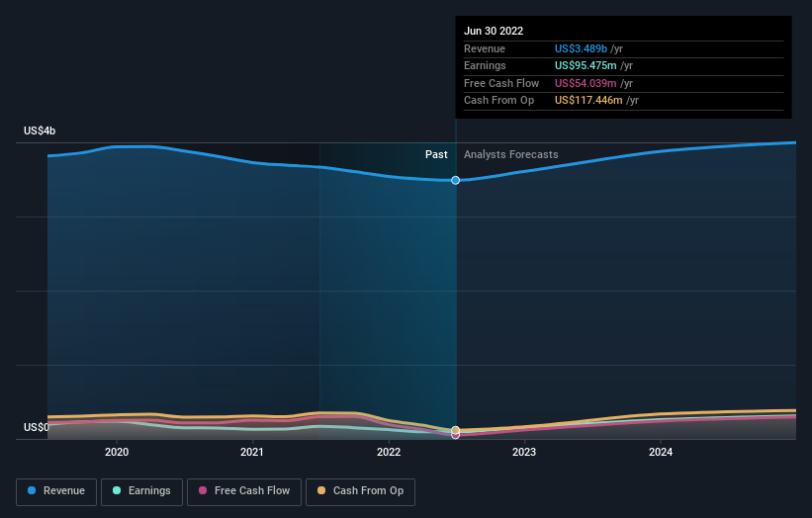
Task: Click the Jun 30 2022 tooltip date
Action: click(x=494, y=31)
